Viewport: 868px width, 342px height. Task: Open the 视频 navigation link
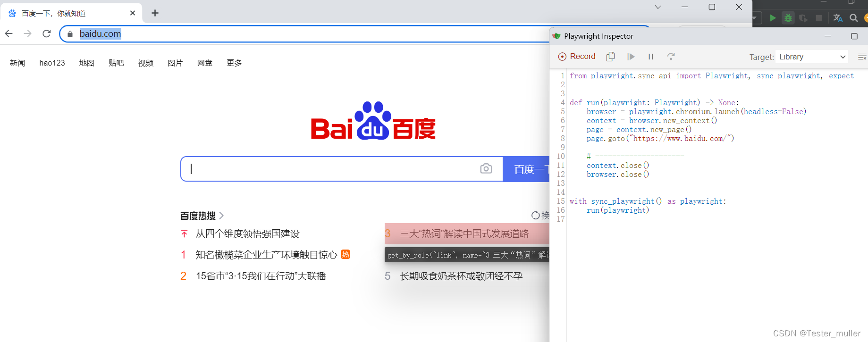point(146,63)
